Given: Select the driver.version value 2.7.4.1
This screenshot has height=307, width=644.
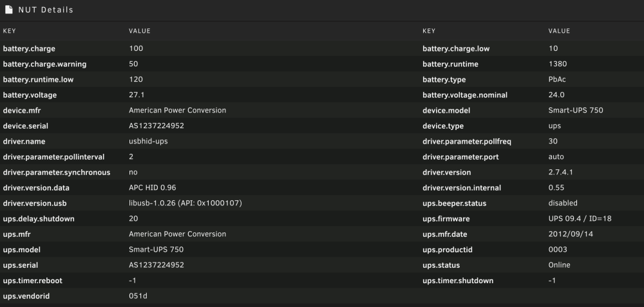Looking at the screenshot, I should 561,172.
